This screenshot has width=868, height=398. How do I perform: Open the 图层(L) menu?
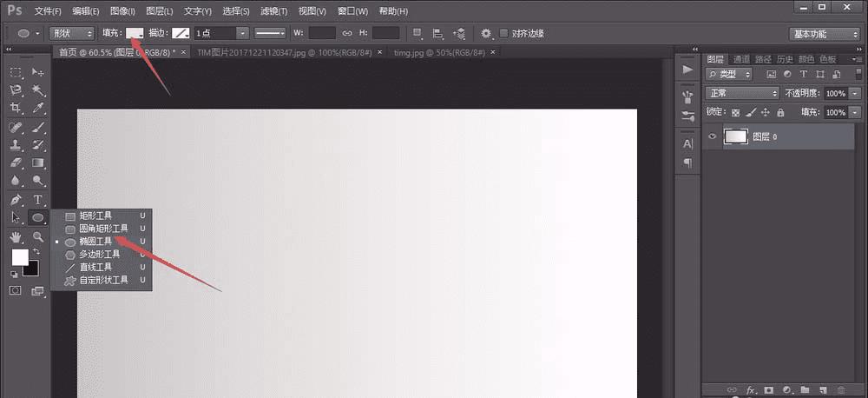160,11
